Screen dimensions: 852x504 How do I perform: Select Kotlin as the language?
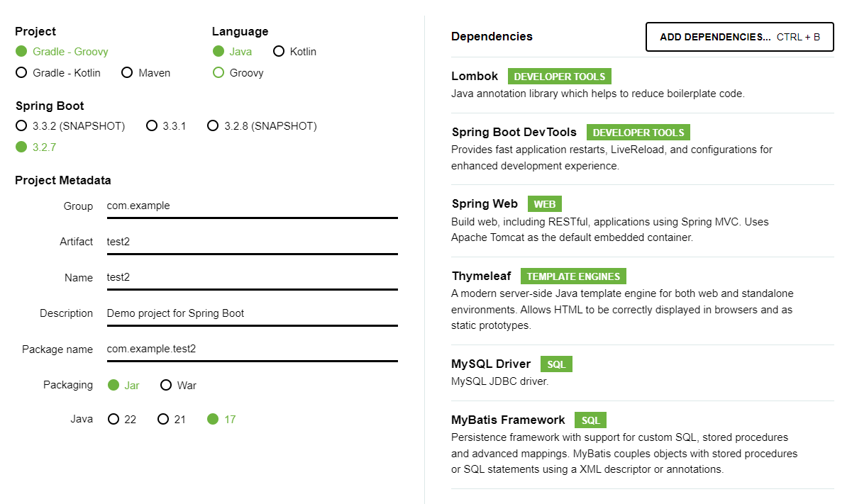279,52
